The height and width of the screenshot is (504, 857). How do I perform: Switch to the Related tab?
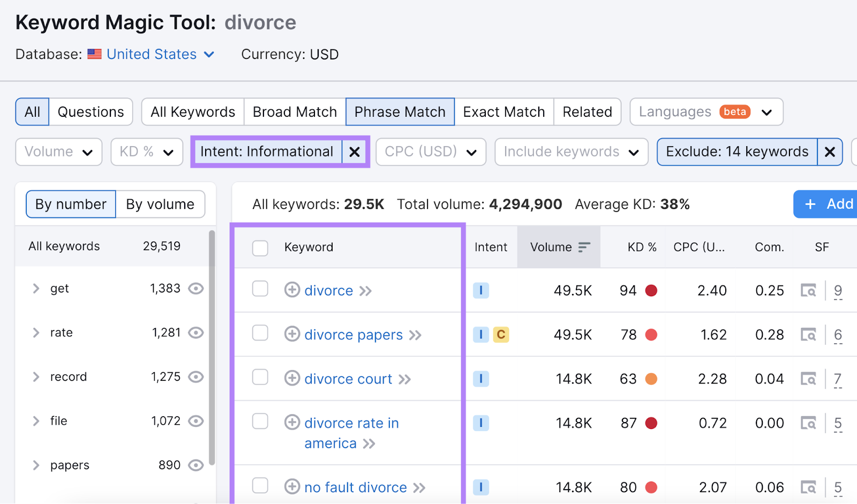tap(587, 112)
